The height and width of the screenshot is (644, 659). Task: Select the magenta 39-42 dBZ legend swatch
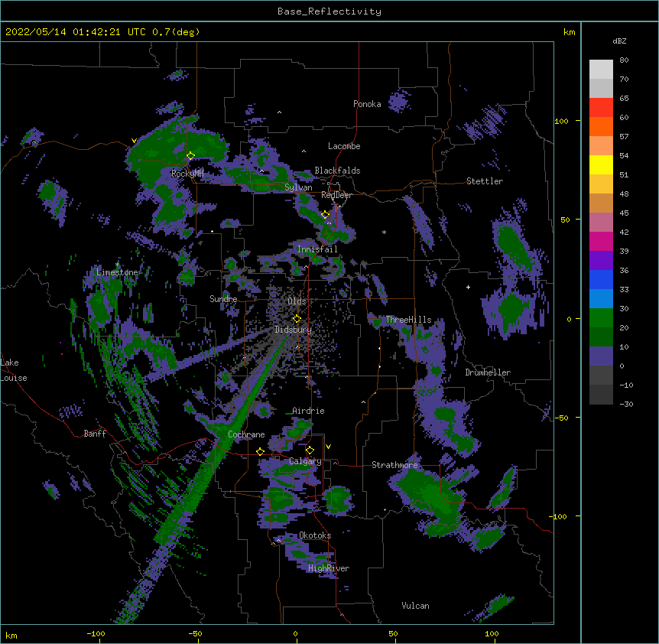point(601,241)
